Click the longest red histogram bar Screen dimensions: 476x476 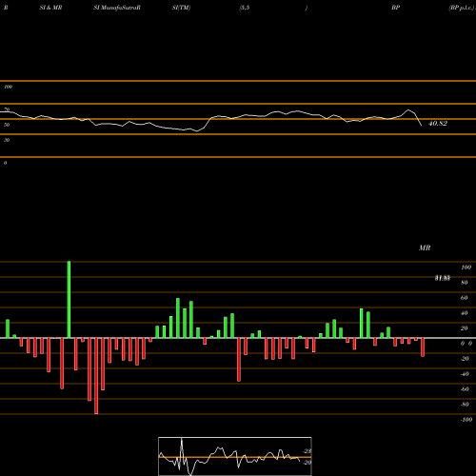click(96, 376)
